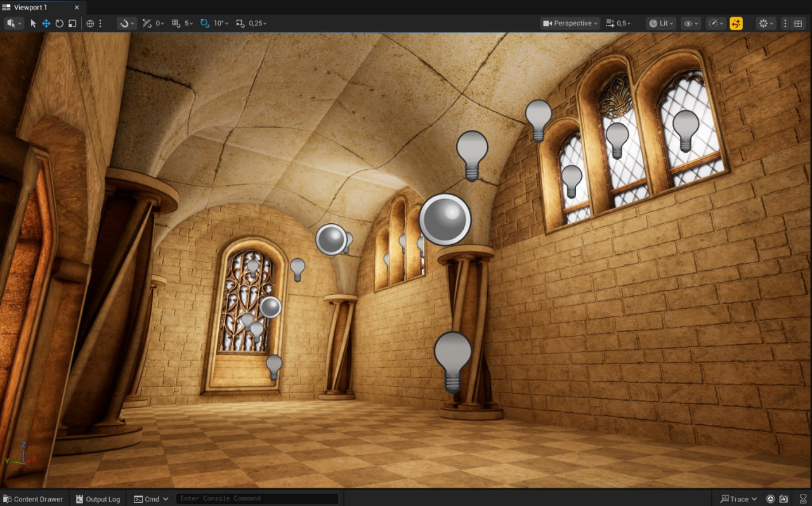Toggle grid location snapping icon
This screenshot has height=506, width=812.
176,23
